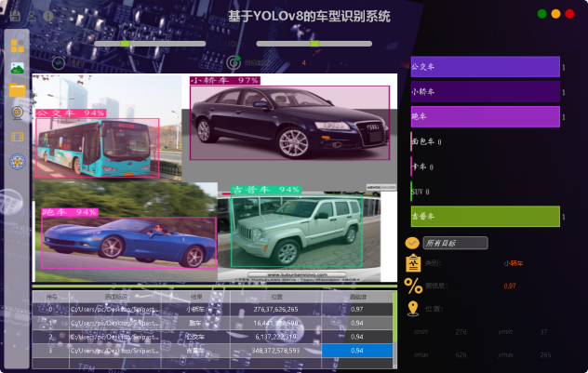The image size is (588, 373).
Task: Adjust the confidence threshold slider handle
Action: point(125,43)
